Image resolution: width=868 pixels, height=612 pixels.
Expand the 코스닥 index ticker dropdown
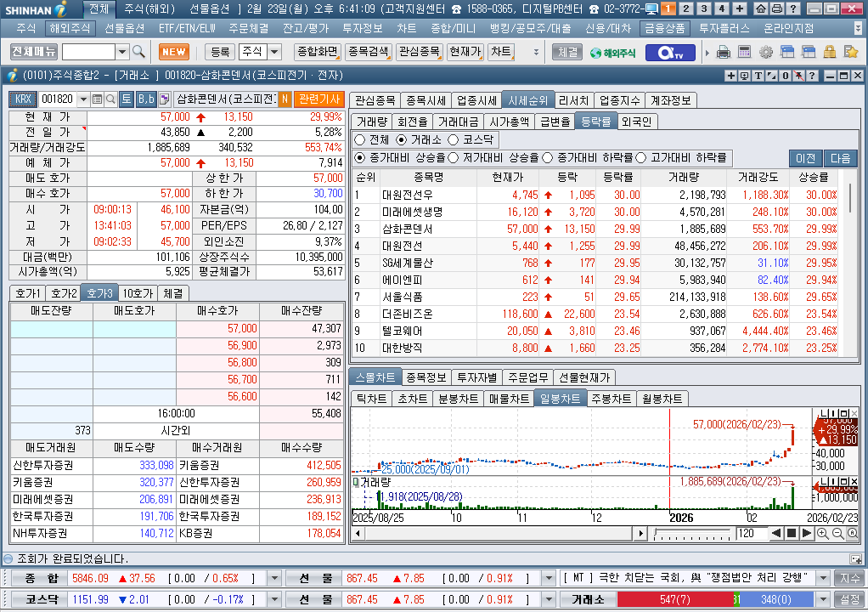(x=274, y=599)
